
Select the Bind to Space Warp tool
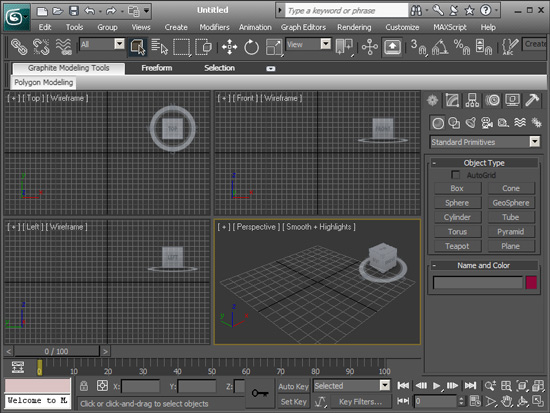coord(63,47)
